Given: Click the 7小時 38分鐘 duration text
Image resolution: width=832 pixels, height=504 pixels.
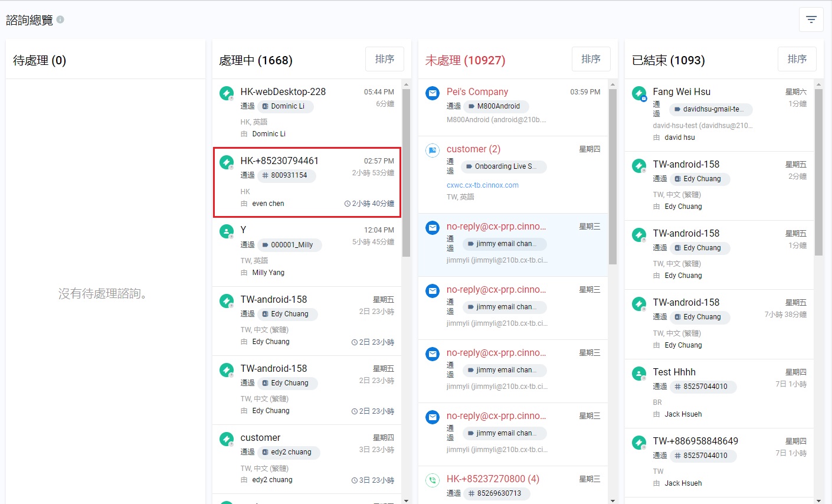Looking at the screenshot, I should point(785,315).
